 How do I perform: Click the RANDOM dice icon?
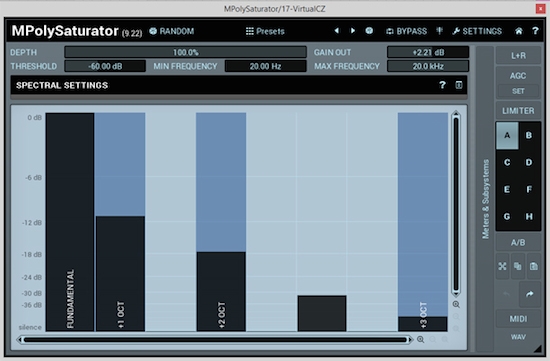click(x=153, y=31)
